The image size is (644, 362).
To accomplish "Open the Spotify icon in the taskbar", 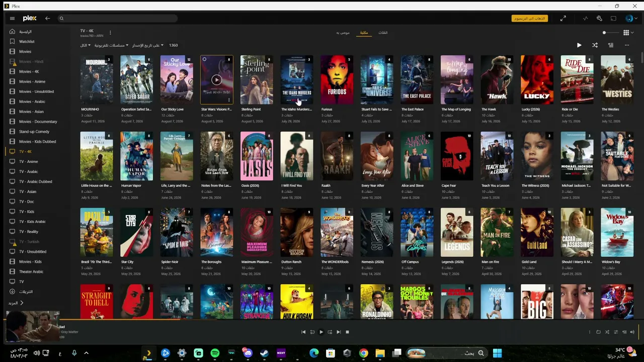I will (215, 353).
